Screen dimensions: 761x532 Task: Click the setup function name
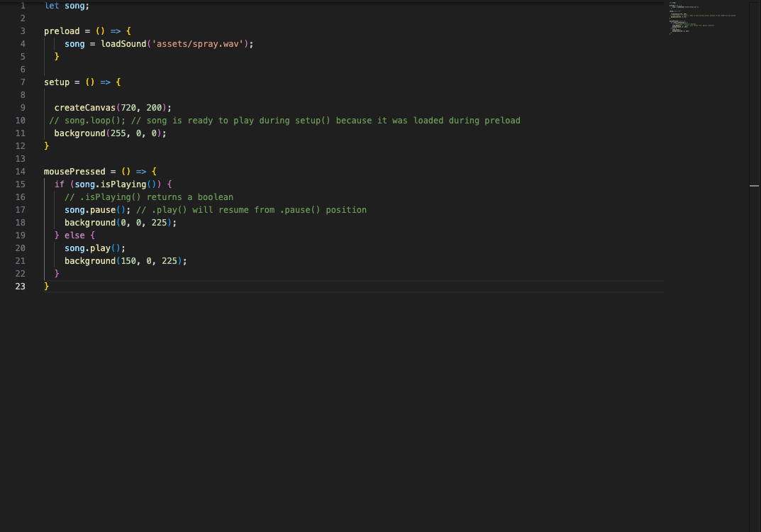[x=55, y=82]
